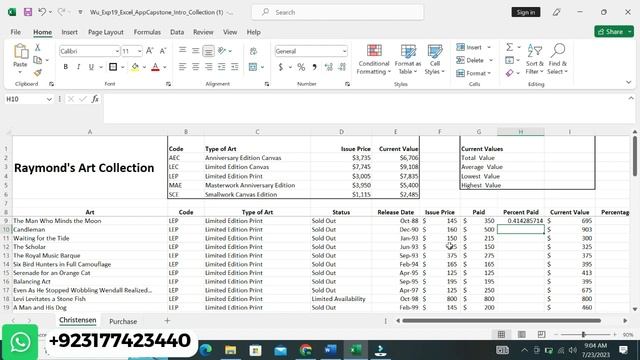Toggle Bold formatting
Image resolution: width=640 pixels, height=360 pixels.
click(x=65, y=67)
